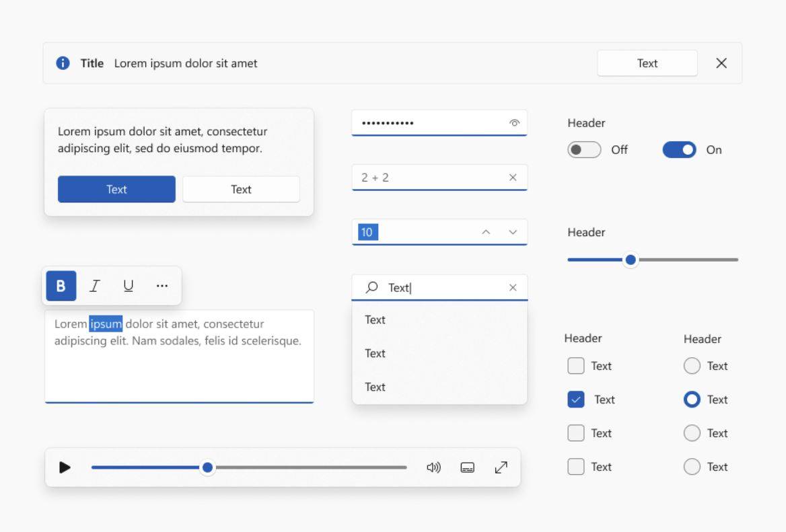The image size is (786, 532).
Task: Turn off the On toggle switch
Action: [679, 150]
